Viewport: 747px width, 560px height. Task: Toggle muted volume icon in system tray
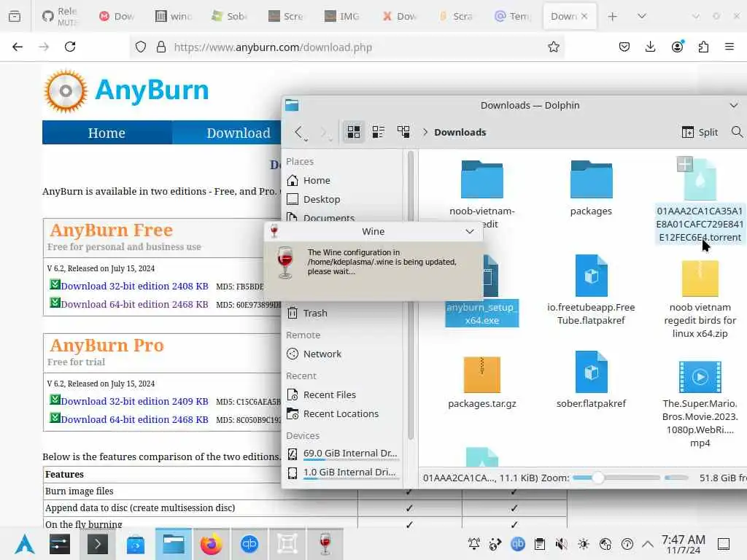click(x=561, y=544)
